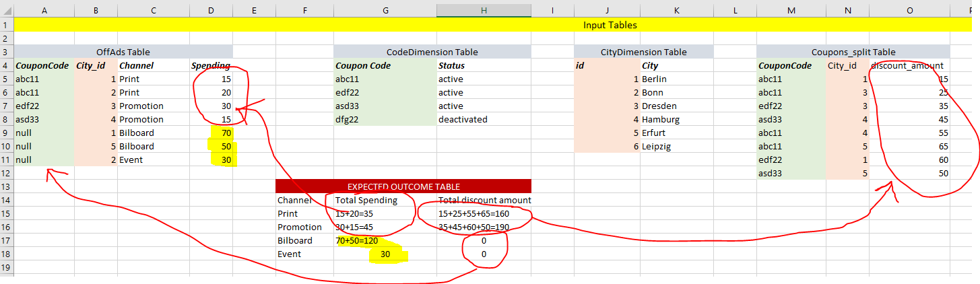Click the Erfurt city cell
This screenshot has width=980, height=284.
pos(676,133)
